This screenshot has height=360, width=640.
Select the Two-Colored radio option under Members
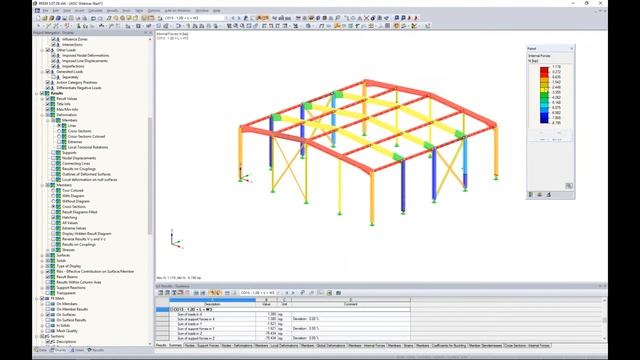point(53,190)
